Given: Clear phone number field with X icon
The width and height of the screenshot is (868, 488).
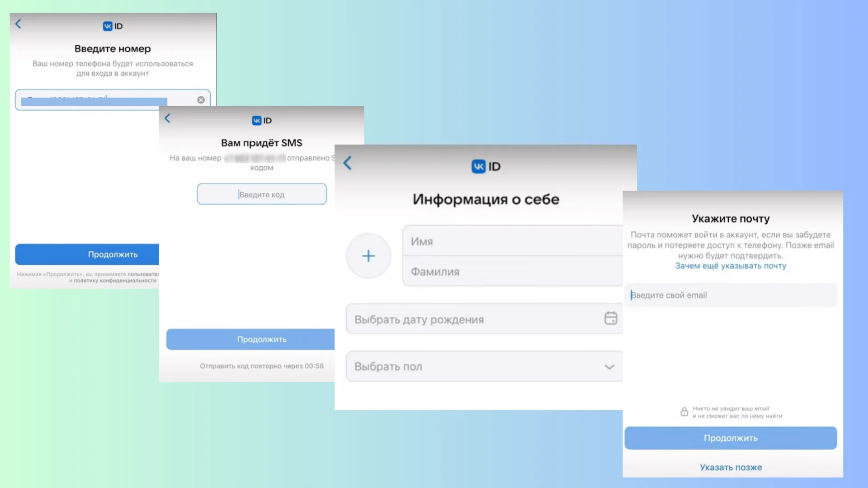Looking at the screenshot, I should click(x=201, y=100).
